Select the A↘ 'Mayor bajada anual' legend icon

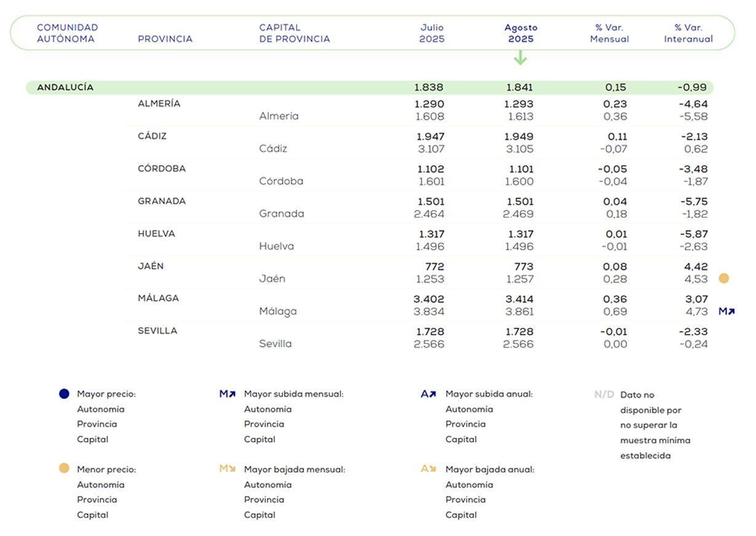tap(429, 469)
